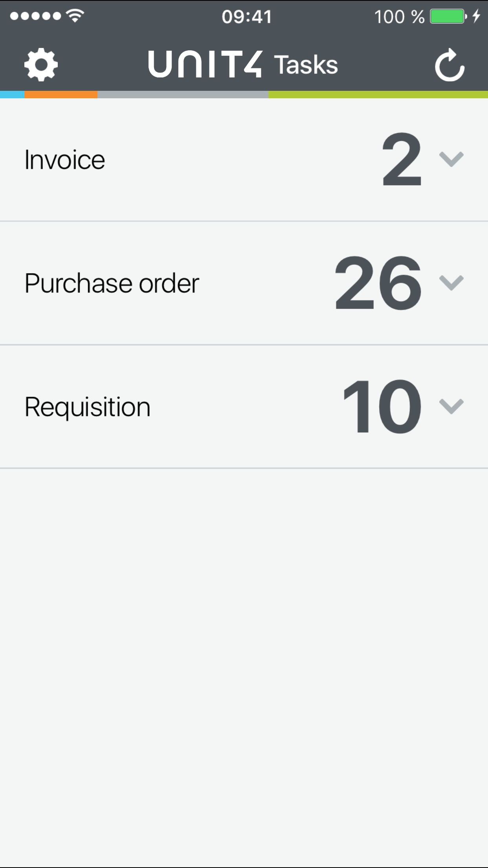This screenshot has height=868, width=488.
Task: Click the orange stripe under the header
Action: click(x=61, y=94)
